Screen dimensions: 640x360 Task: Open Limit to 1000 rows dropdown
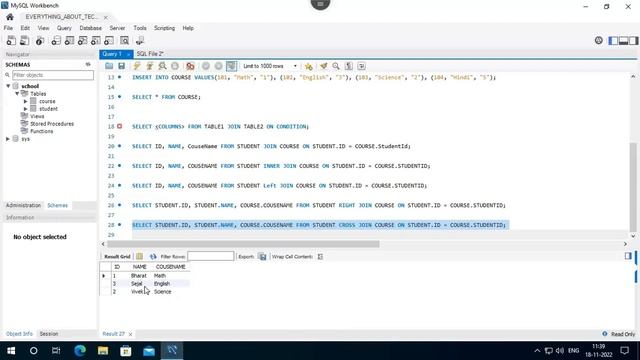tap(270, 66)
